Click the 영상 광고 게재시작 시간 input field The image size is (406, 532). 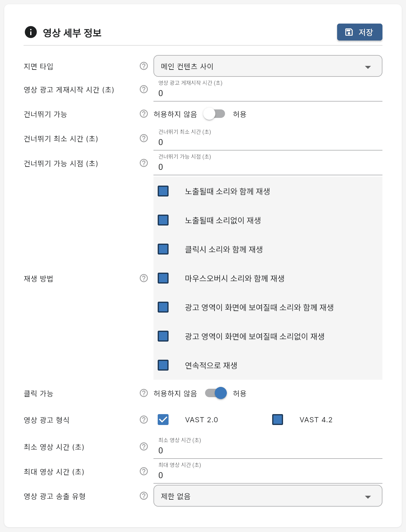(x=268, y=93)
